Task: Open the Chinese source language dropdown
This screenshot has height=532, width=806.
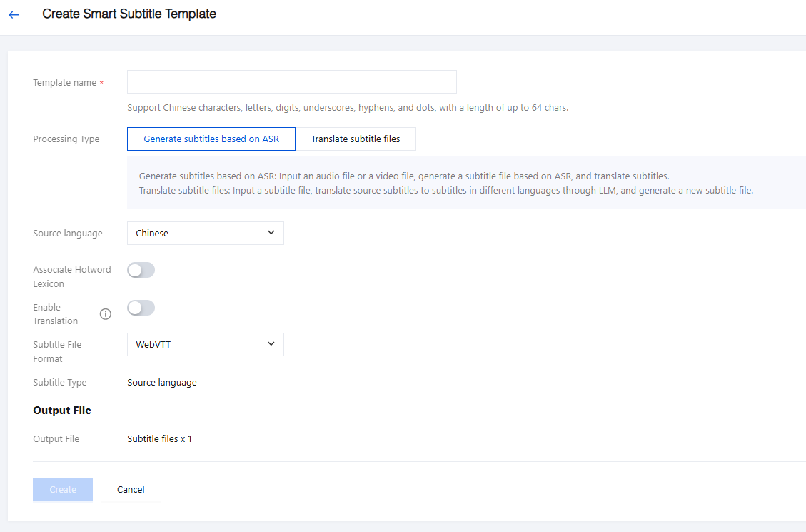Action: tap(205, 233)
